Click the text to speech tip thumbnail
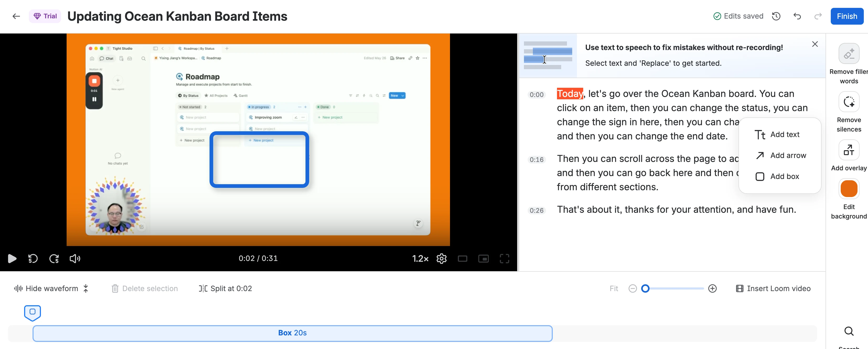 click(x=548, y=56)
